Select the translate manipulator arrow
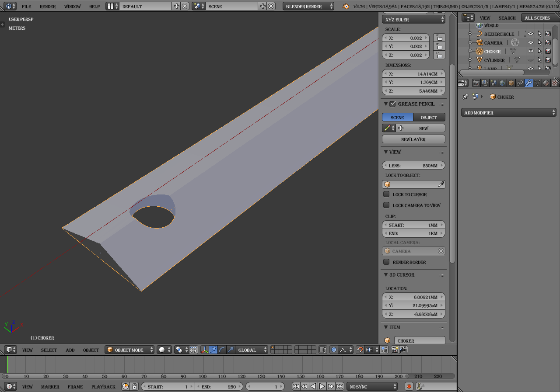Image resolution: width=560 pixels, height=392 pixels. [x=213, y=350]
